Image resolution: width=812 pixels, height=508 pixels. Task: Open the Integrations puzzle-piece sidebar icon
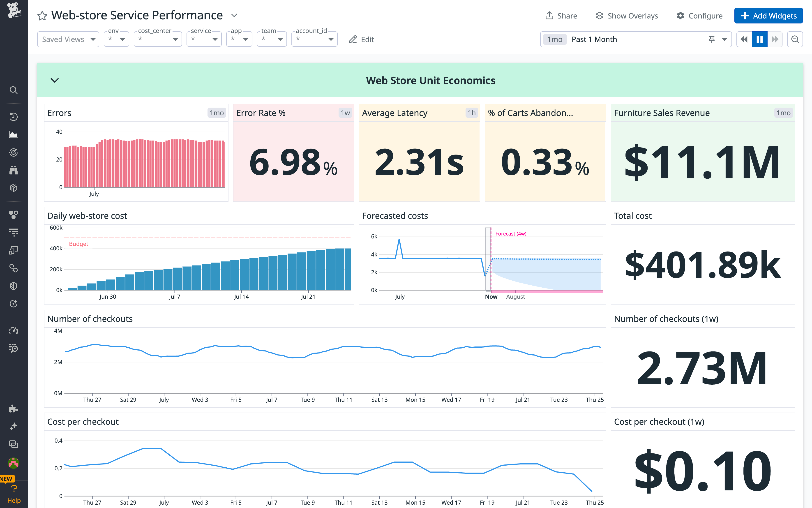coord(14,409)
